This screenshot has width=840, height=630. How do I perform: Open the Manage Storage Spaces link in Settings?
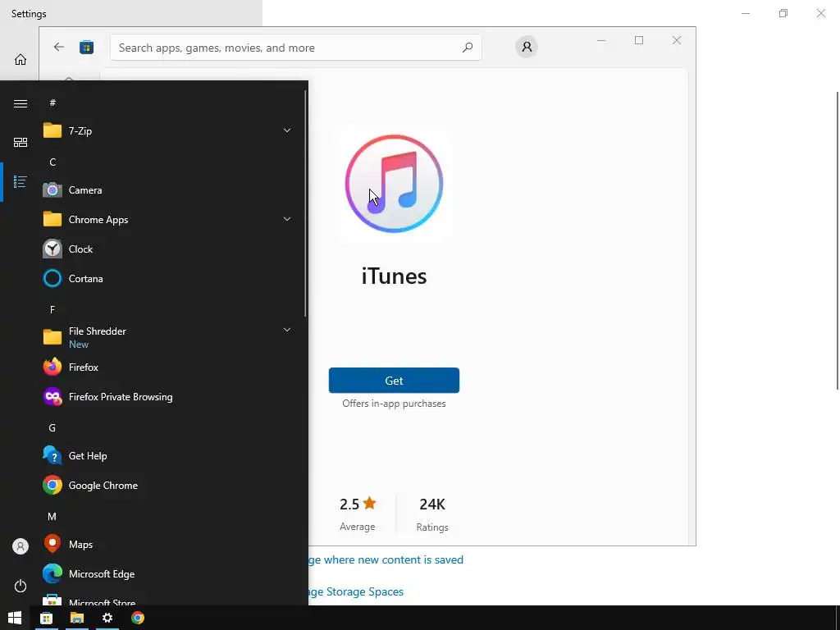click(356, 592)
